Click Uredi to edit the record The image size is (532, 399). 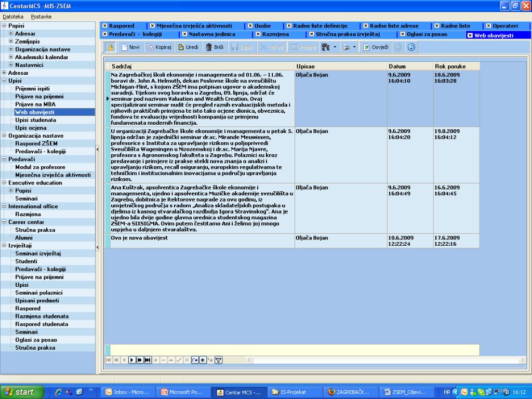pos(188,47)
